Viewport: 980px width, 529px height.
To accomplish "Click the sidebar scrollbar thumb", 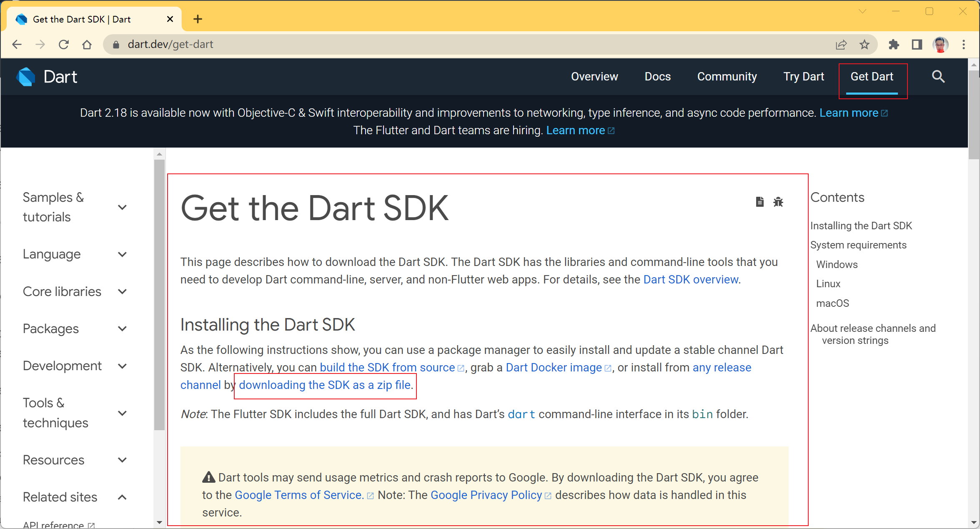I will point(159,295).
